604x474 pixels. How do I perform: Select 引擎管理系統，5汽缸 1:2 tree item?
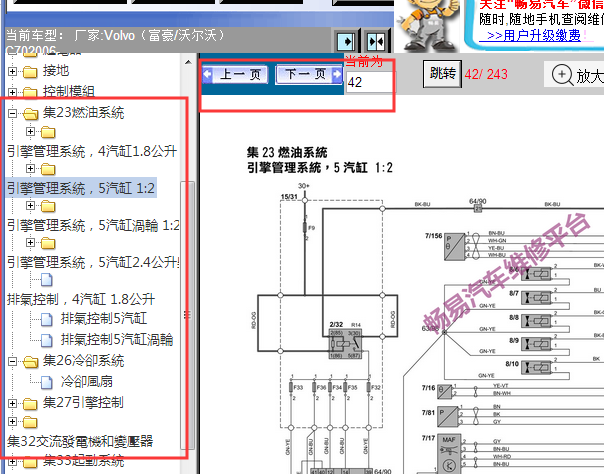pos(81,188)
